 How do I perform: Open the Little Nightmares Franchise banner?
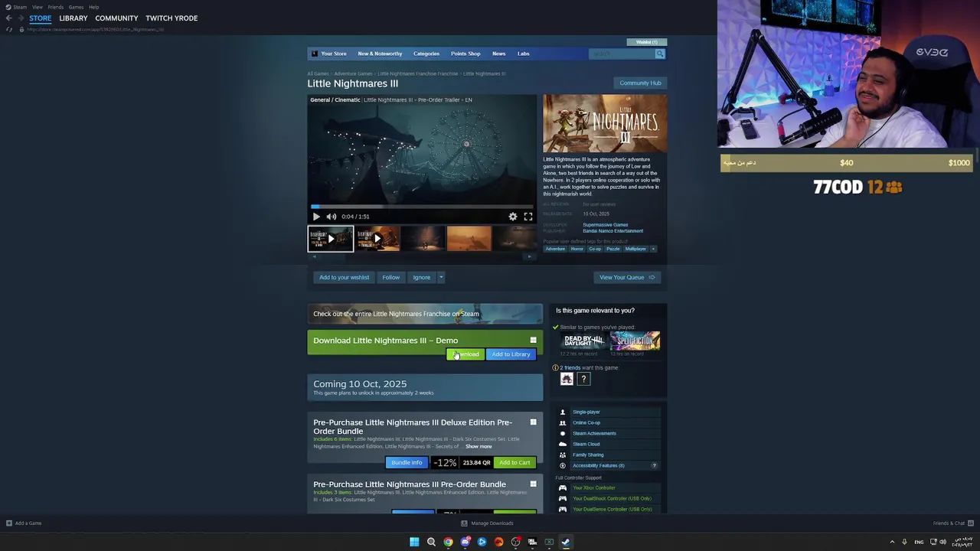point(425,314)
